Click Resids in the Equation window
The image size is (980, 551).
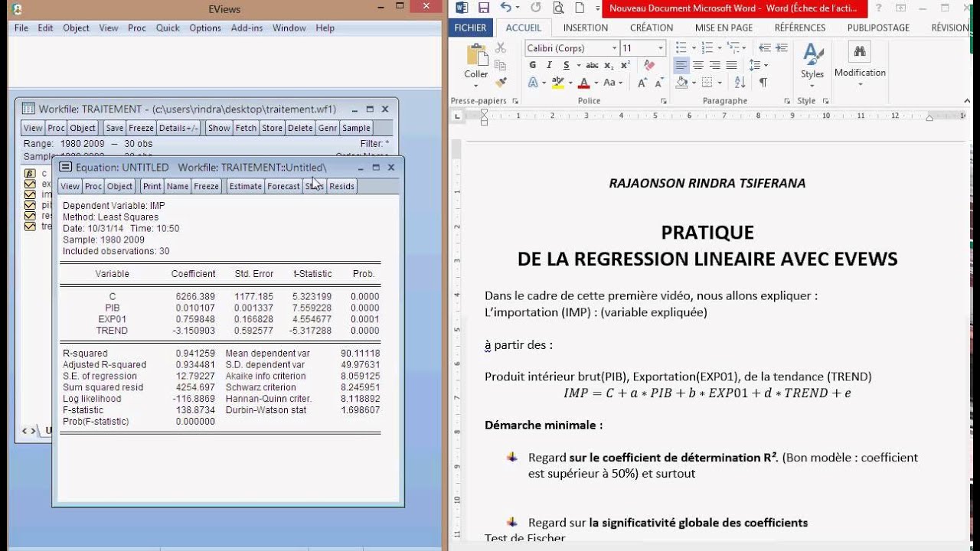pos(341,186)
